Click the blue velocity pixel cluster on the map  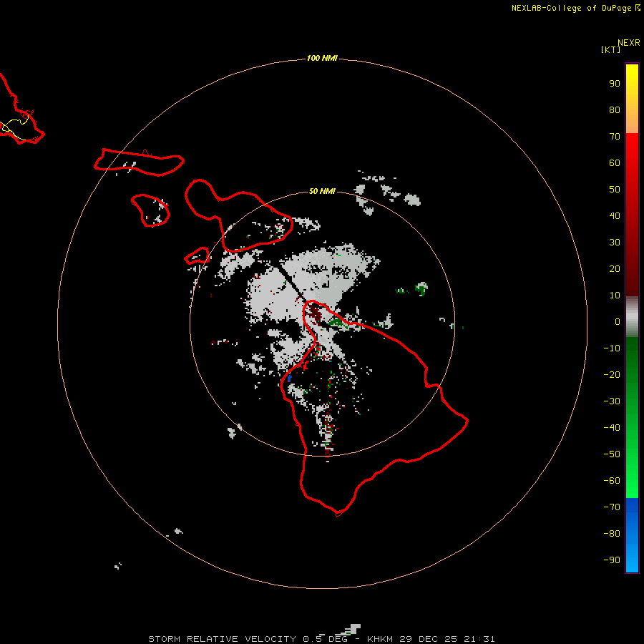(290, 379)
